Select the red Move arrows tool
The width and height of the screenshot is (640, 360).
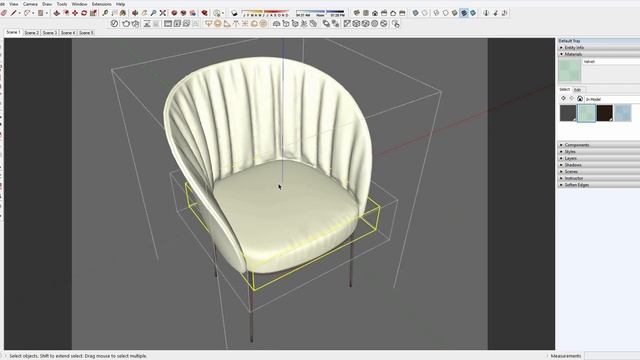pyautogui.click(x=75, y=13)
